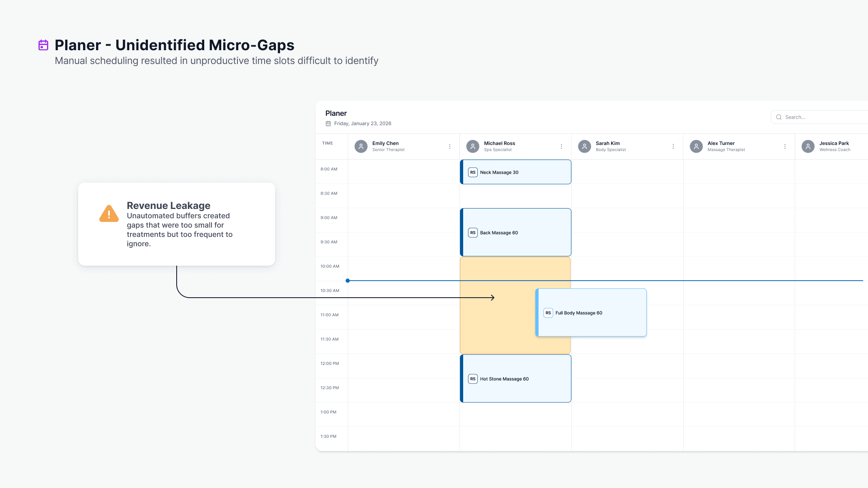Open Sarah Kim's column options menu

click(673, 146)
